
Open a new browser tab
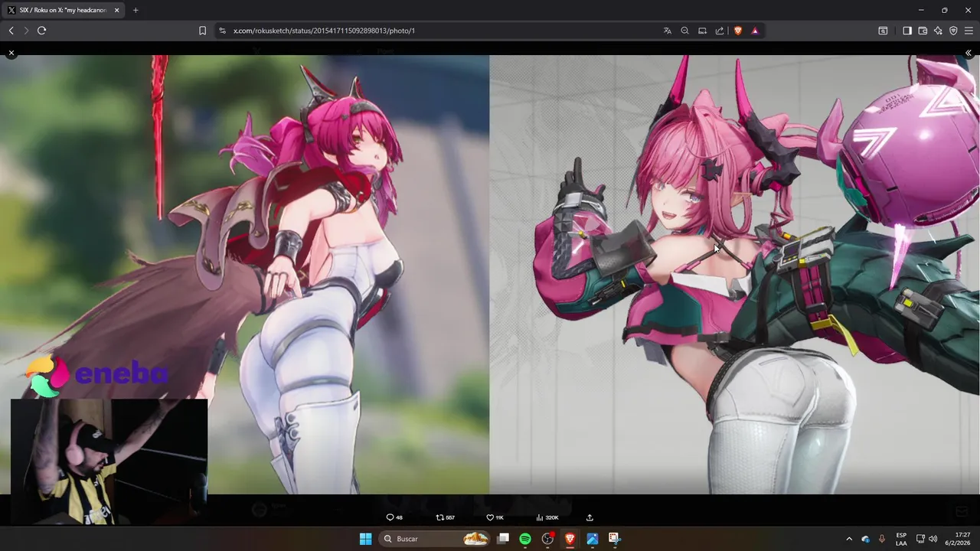click(x=136, y=10)
